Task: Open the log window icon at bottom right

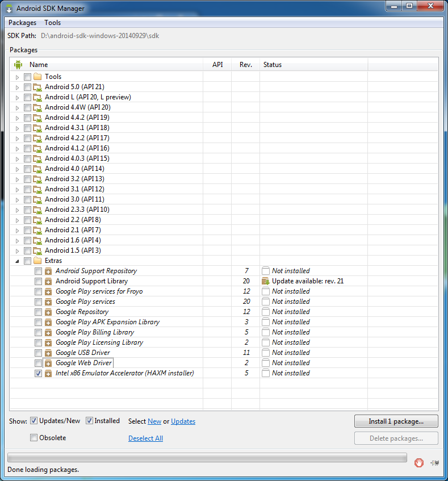Action: (x=434, y=463)
